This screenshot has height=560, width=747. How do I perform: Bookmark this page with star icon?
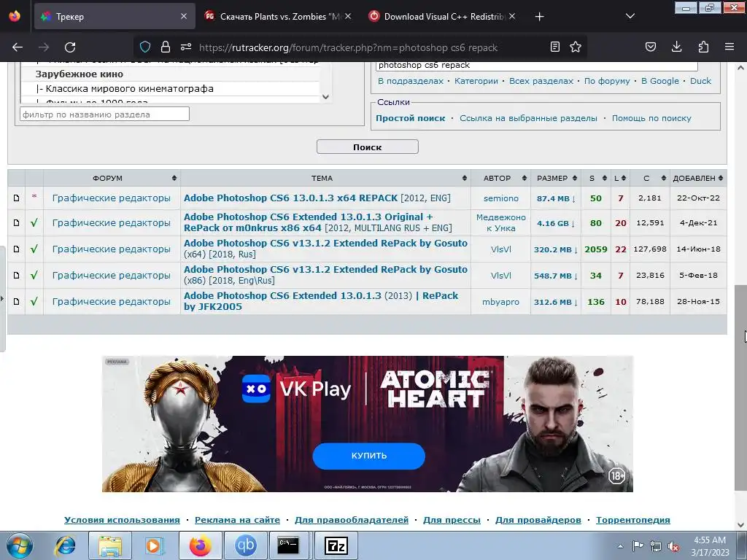[576, 47]
